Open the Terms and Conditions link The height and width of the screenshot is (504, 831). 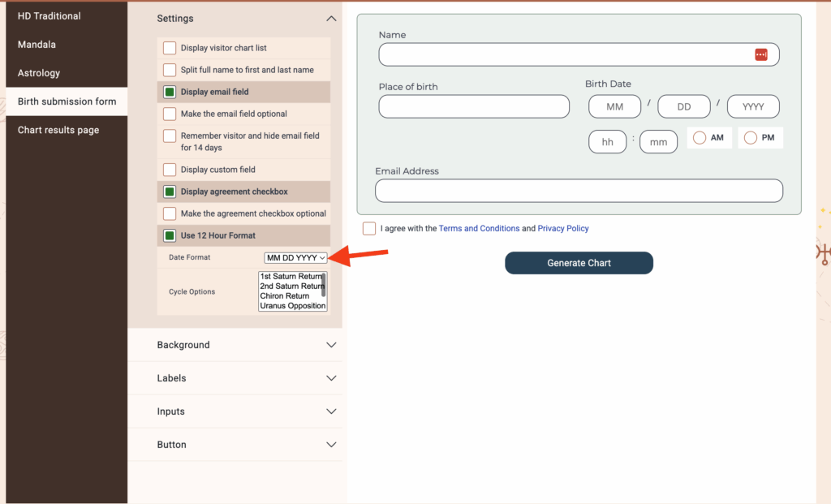click(479, 229)
